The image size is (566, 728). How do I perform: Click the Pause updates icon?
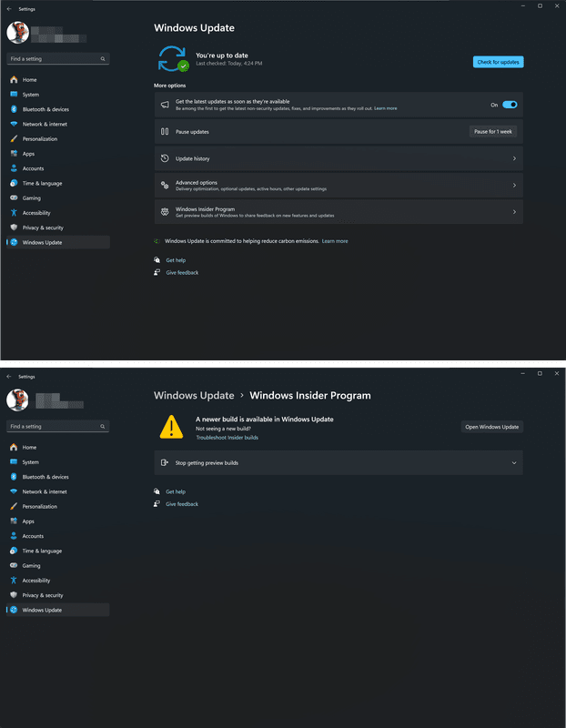[165, 131]
